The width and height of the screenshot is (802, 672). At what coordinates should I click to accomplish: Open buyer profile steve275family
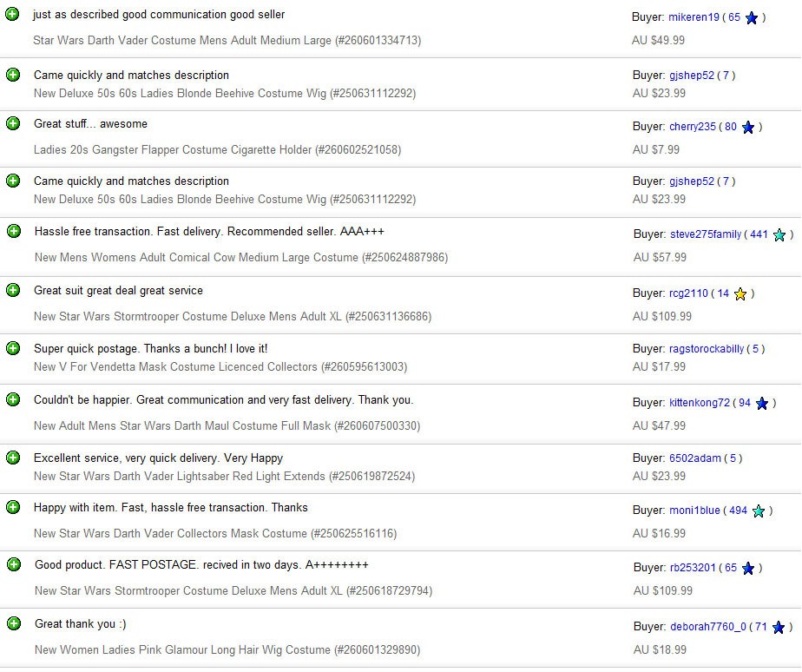click(x=706, y=234)
